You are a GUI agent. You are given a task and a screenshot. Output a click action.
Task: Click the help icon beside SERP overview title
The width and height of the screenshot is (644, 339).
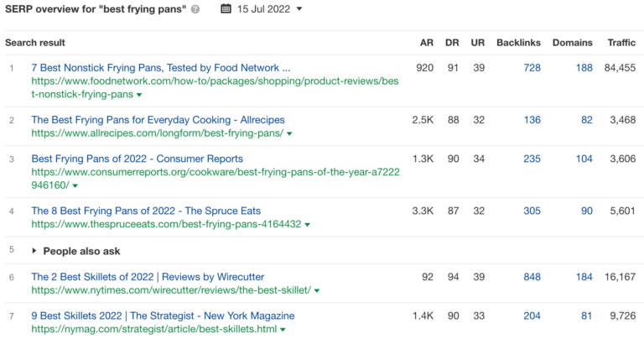click(195, 9)
